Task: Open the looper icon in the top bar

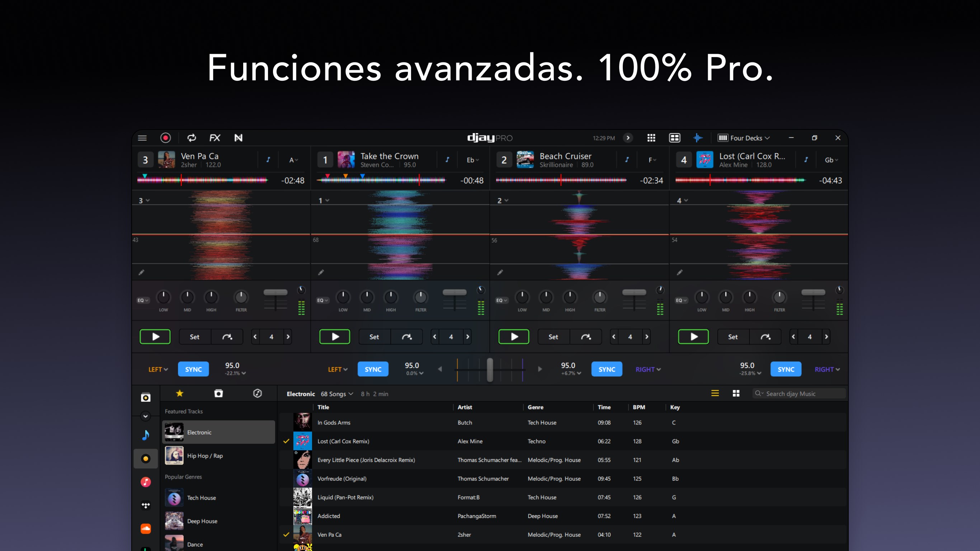Action: tap(192, 138)
